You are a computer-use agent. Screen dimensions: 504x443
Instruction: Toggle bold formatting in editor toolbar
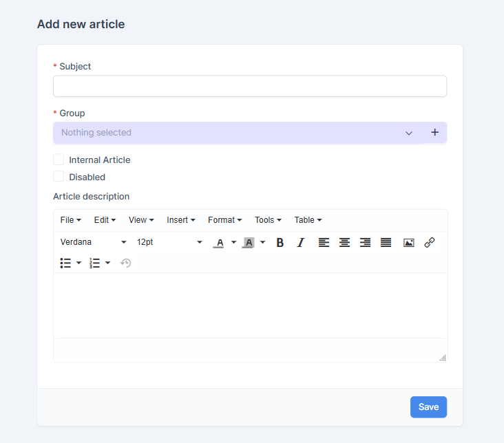point(280,242)
